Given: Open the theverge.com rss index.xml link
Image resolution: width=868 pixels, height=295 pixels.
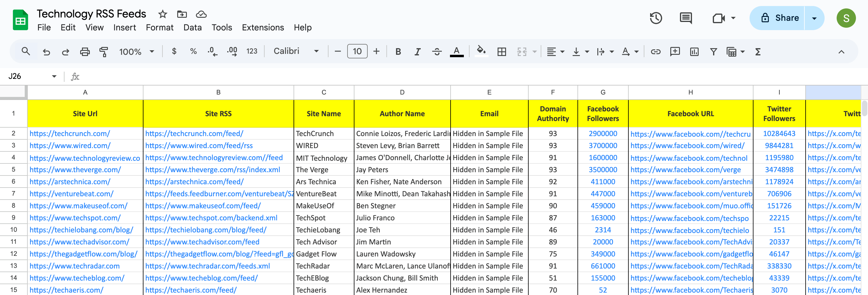Looking at the screenshot, I should point(212,170).
